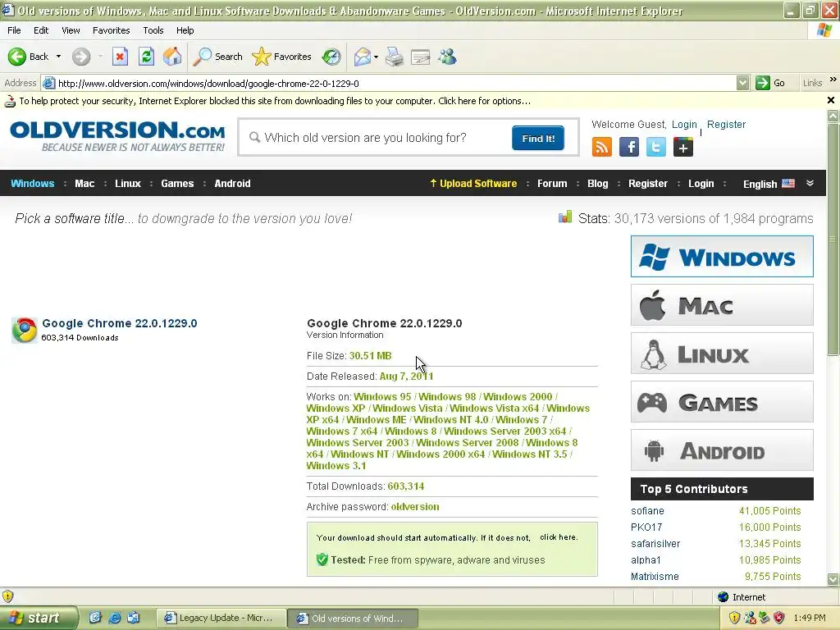Click the security shield in status bar

(x=8, y=596)
